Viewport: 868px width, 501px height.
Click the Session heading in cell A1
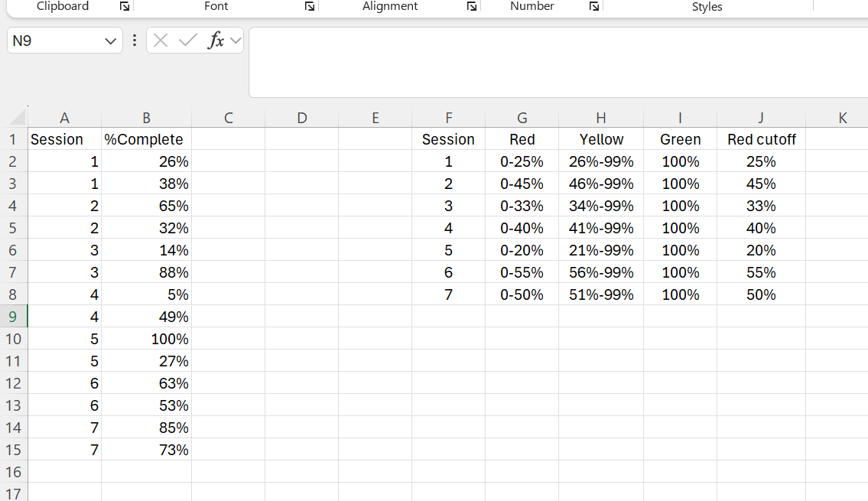pos(64,139)
